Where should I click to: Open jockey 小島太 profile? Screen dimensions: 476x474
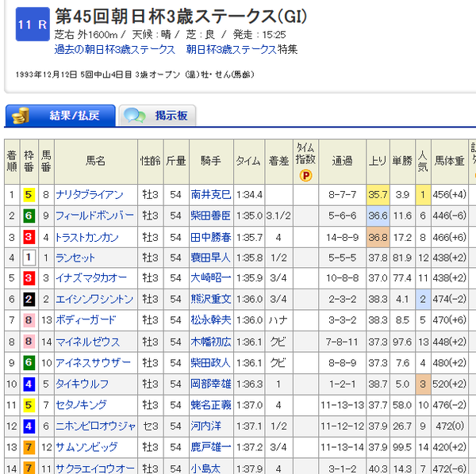pyautogui.click(x=205, y=468)
